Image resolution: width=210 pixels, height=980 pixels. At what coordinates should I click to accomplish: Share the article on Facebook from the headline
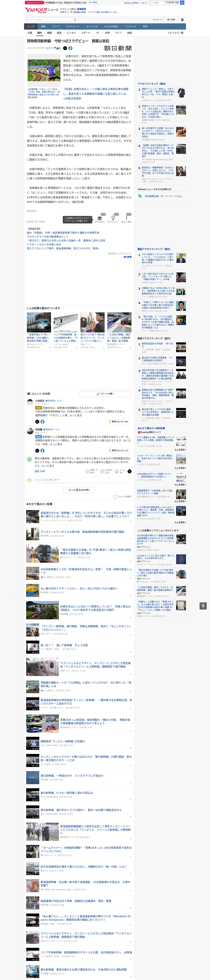pos(70,48)
